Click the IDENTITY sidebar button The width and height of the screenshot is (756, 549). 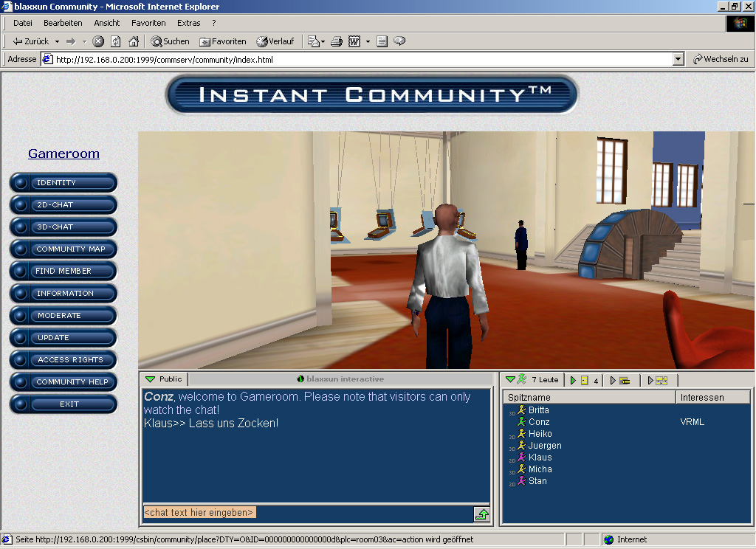(x=63, y=183)
